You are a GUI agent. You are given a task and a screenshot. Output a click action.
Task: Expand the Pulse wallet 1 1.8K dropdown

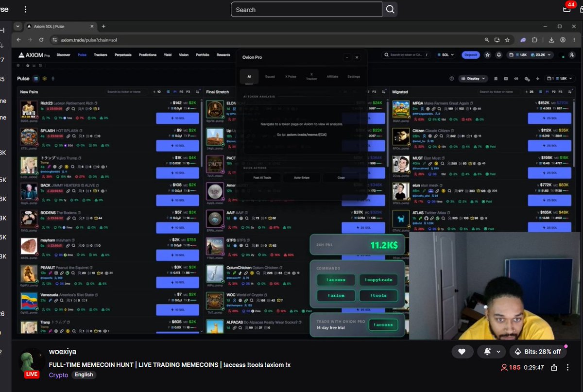560,78
